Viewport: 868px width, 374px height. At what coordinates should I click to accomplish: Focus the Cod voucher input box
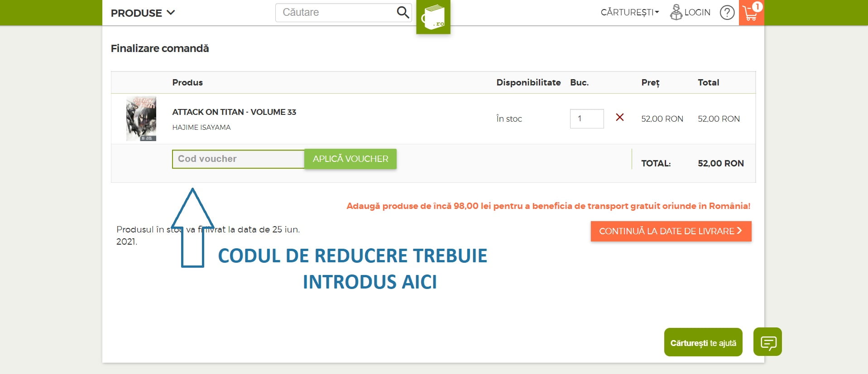tap(238, 159)
